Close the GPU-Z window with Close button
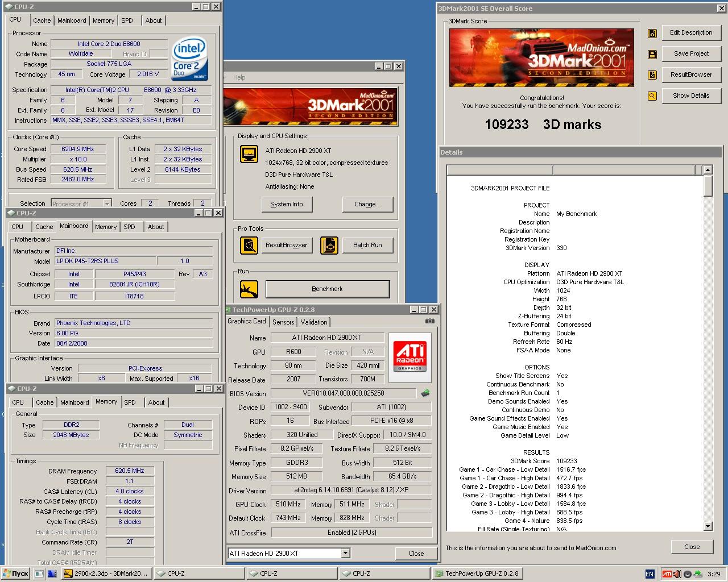 416,554
